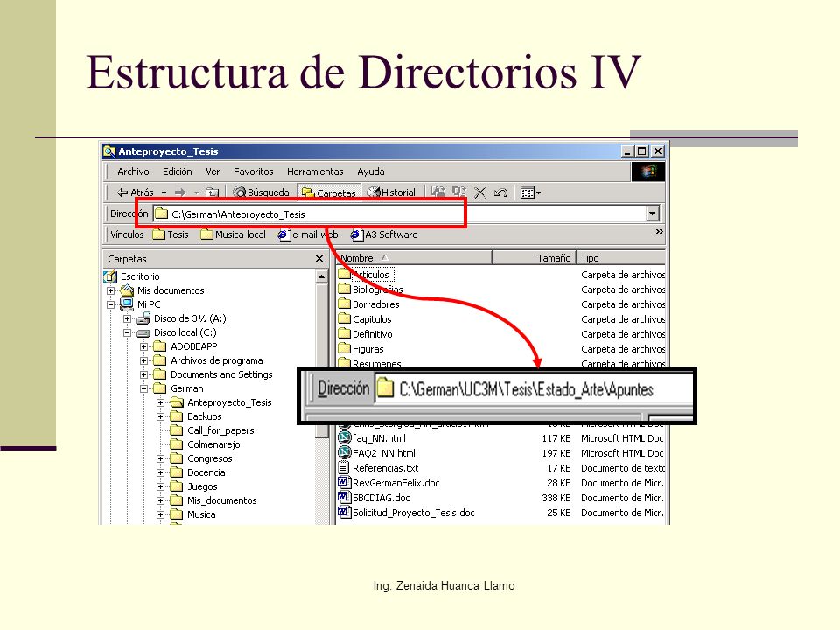
Task: Click the Copy To folder icon
Action: 459,192
